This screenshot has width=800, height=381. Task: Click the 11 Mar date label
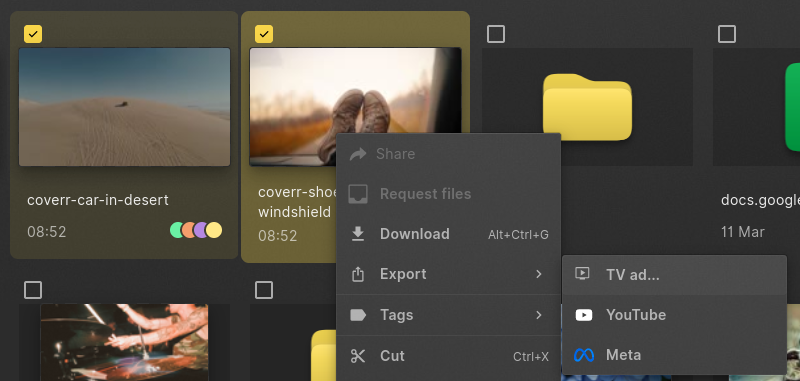coord(742,232)
